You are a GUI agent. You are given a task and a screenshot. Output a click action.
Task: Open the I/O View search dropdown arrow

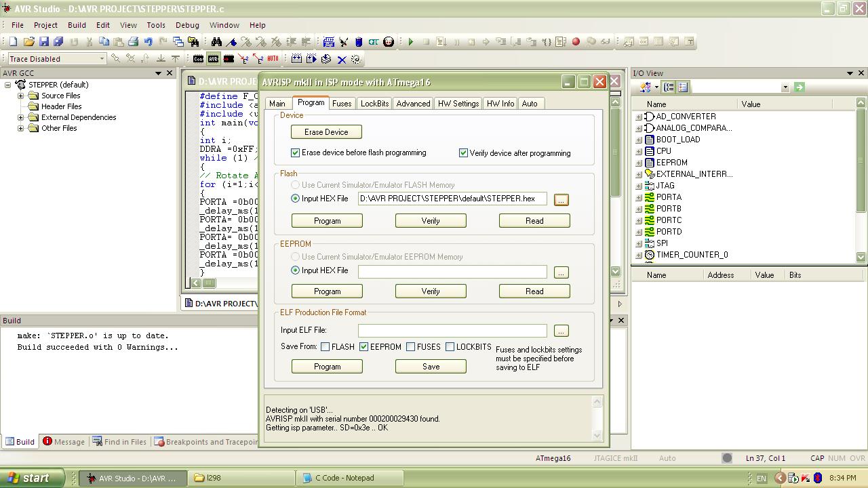coord(785,87)
